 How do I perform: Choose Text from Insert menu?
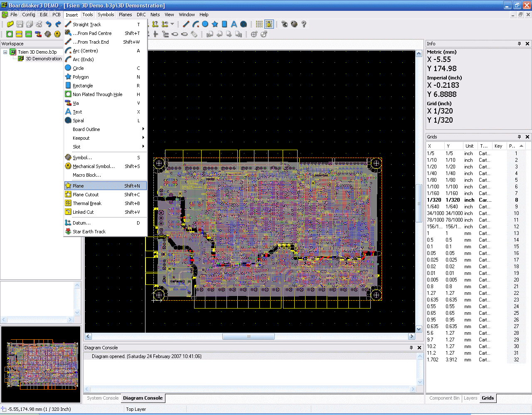pyautogui.click(x=105, y=112)
